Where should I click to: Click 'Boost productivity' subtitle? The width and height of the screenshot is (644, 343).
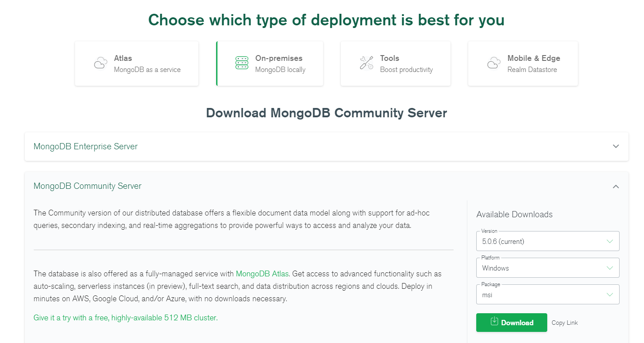click(x=407, y=70)
